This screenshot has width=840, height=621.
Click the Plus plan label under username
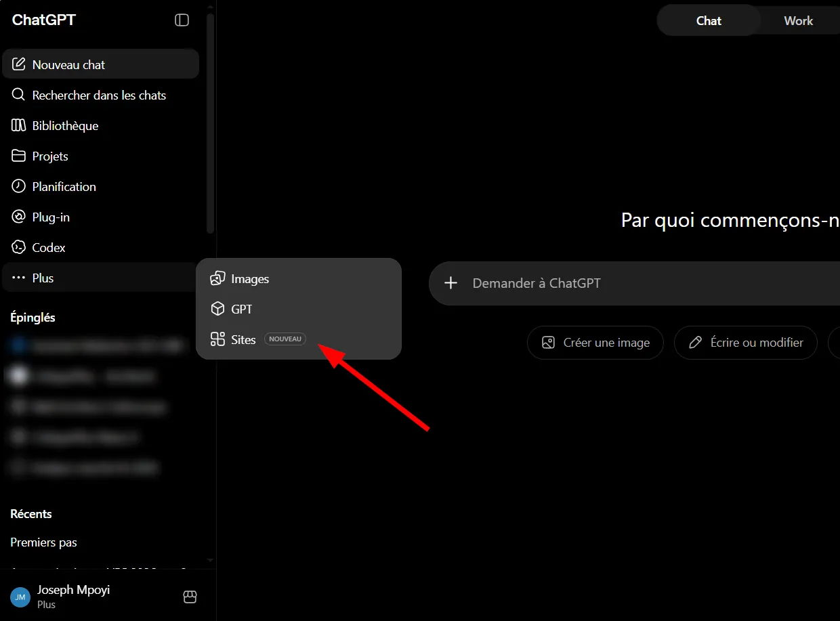coord(46,605)
